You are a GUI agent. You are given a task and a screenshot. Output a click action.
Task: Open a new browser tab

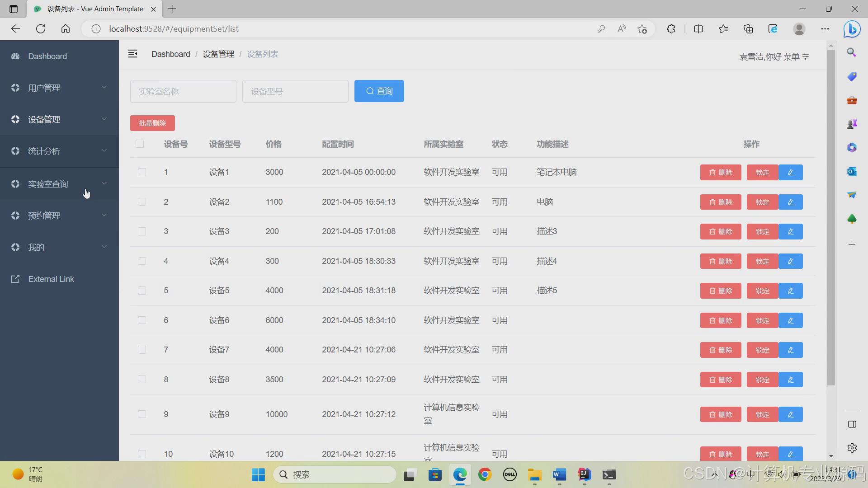[x=172, y=9]
